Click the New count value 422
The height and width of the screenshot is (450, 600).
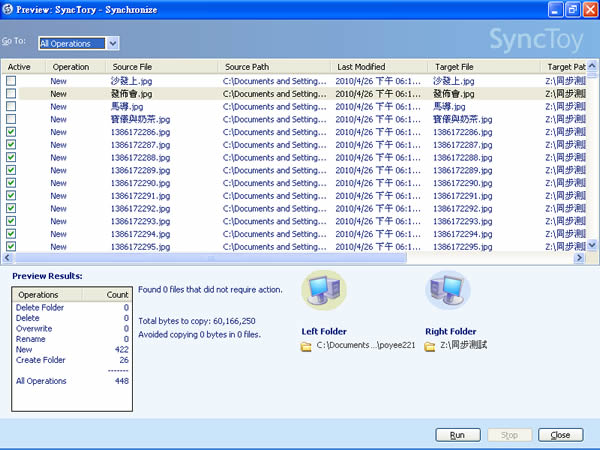(x=122, y=350)
